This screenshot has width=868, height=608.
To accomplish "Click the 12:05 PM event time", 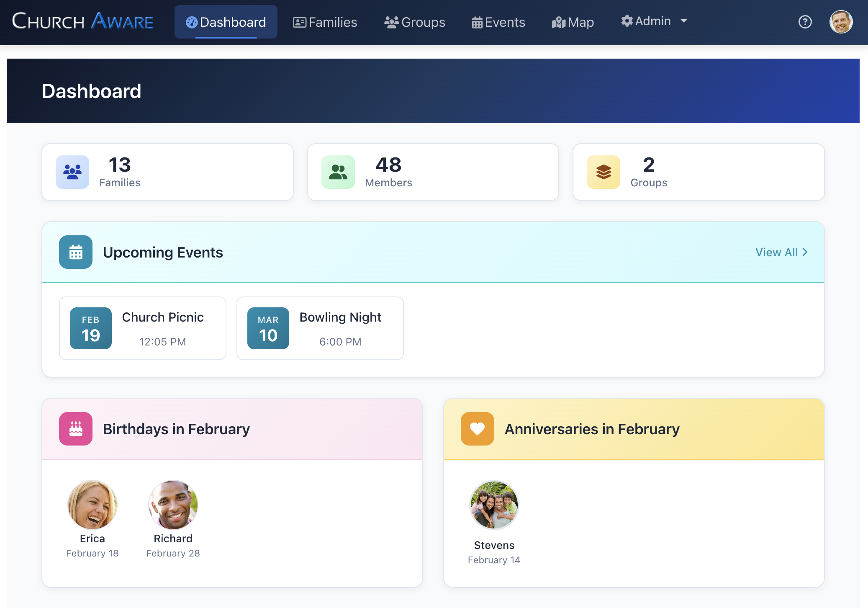I will coord(163,342).
